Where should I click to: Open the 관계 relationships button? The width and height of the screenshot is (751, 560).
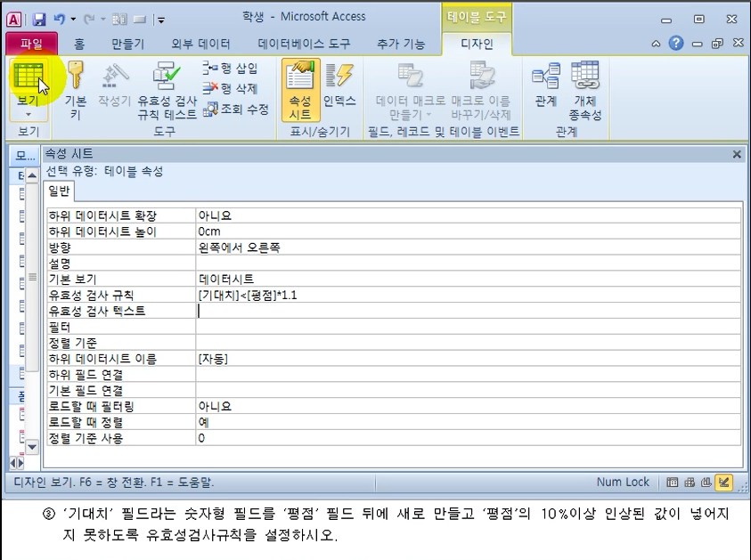tap(545, 85)
